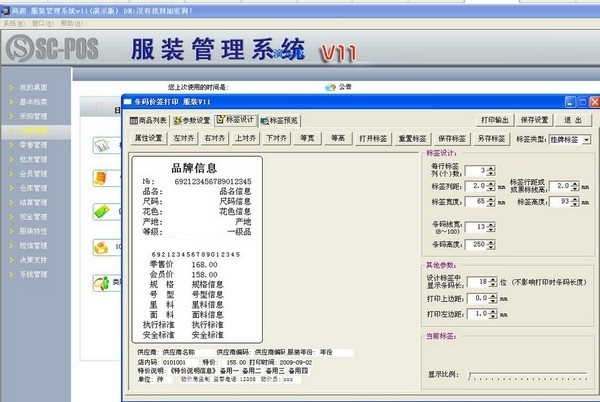Screen dimensions: 600x402
Task: Align left with 左对齐 button
Action: coord(184,138)
